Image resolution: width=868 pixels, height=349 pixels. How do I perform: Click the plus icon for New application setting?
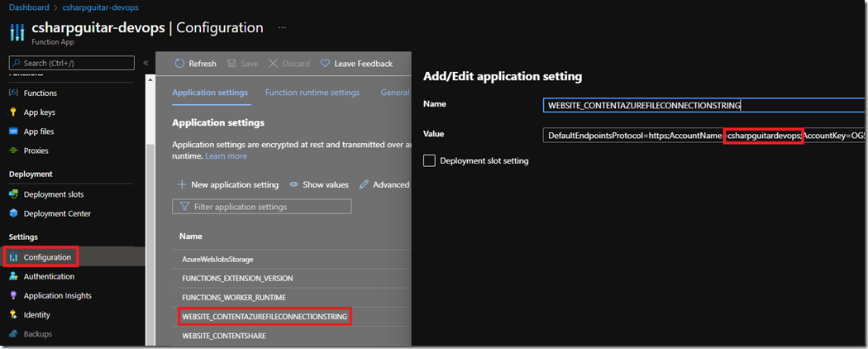click(x=181, y=184)
